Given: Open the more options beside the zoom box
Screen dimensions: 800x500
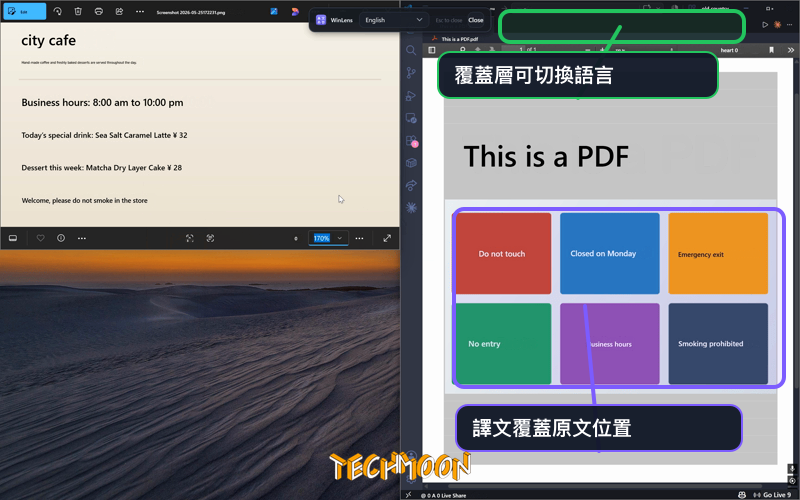Looking at the screenshot, I should click(359, 238).
